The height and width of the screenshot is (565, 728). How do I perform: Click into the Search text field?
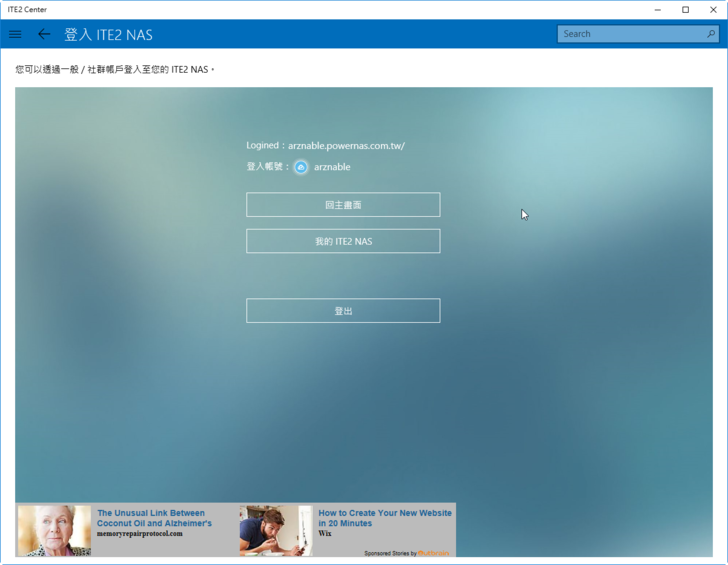(x=630, y=34)
